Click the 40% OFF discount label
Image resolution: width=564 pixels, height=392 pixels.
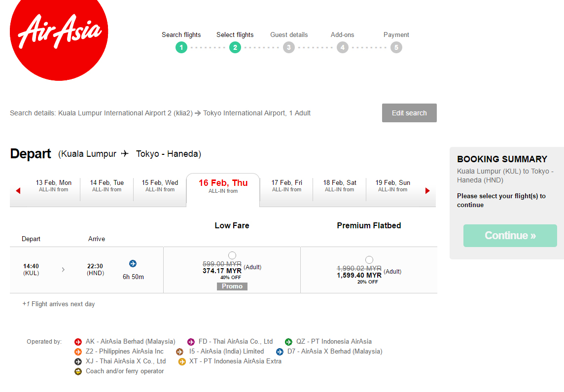tap(231, 278)
